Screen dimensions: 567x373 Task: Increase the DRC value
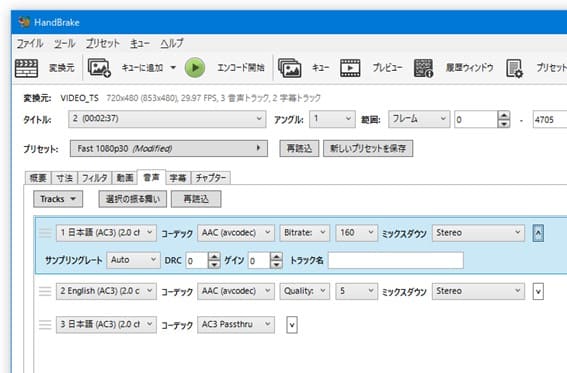tap(214, 256)
